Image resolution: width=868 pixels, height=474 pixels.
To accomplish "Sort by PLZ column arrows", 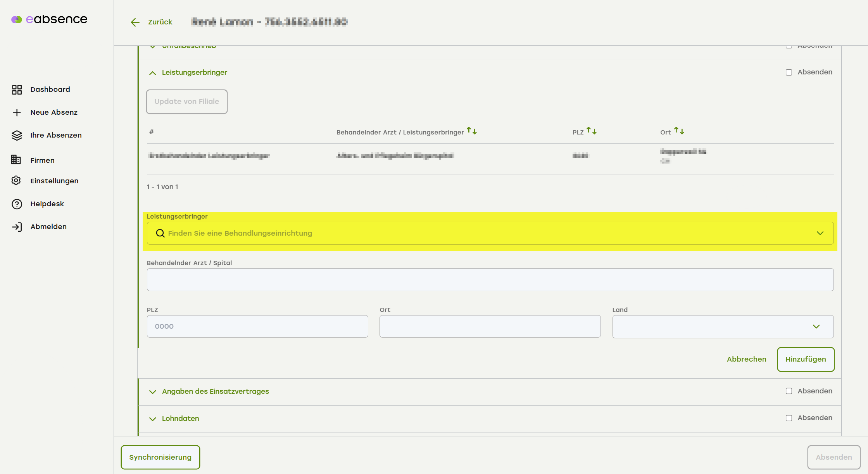I will pyautogui.click(x=591, y=131).
